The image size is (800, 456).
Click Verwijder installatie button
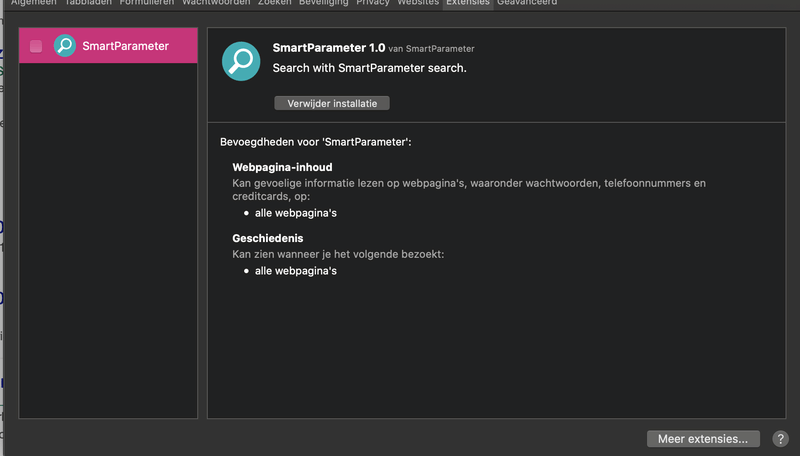click(x=332, y=103)
